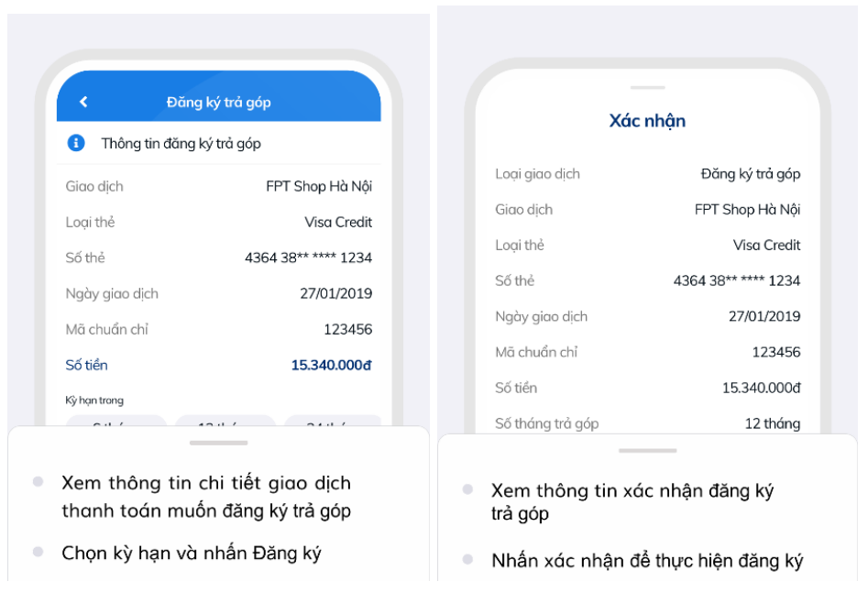Click the Xác nhận sheet title
Image resolution: width=868 pixels, height=603 pixels.
647,121
